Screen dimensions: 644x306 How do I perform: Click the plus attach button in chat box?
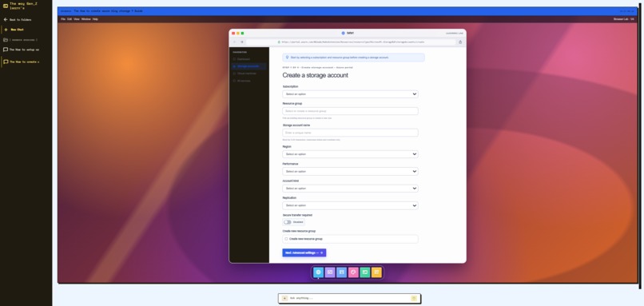(x=284, y=298)
